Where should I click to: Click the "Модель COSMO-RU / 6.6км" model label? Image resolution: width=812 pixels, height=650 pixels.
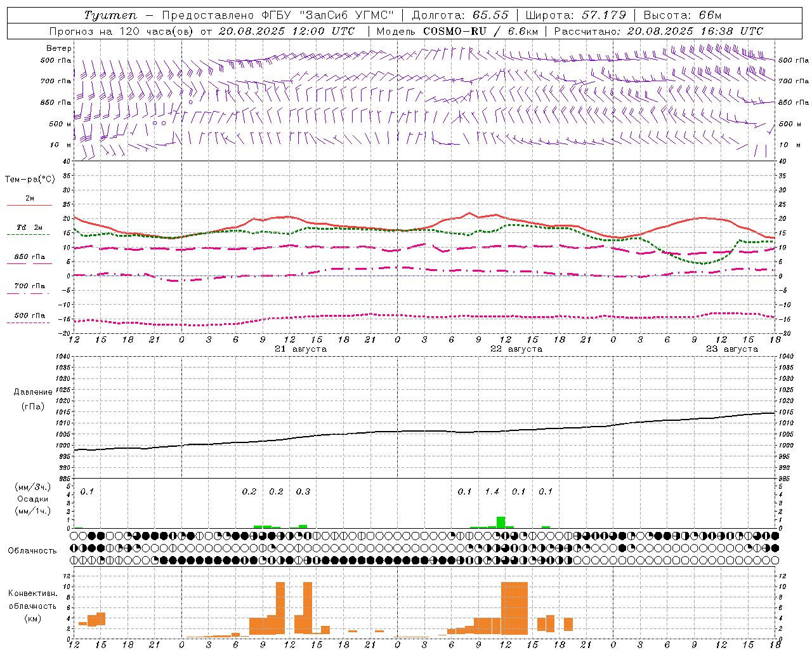point(457,31)
